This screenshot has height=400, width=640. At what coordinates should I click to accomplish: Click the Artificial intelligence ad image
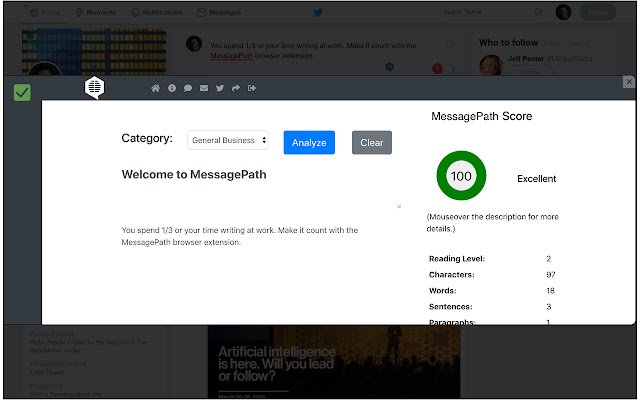[334, 362]
